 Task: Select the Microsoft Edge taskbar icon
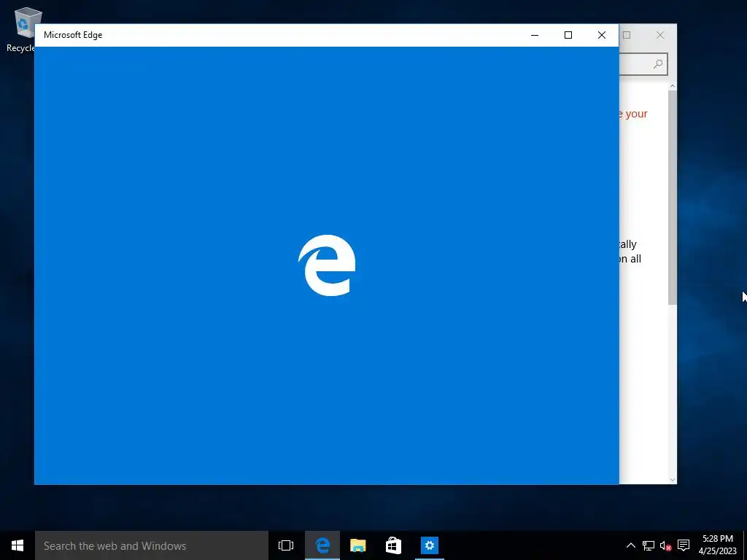pyautogui.click(x=322, y=545)
